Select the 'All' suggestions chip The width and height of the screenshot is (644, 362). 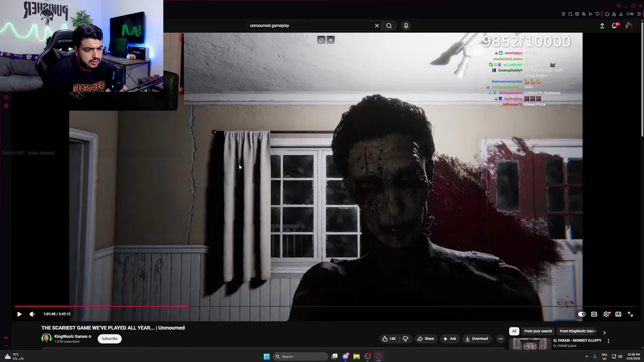click(x=514, y=331)
